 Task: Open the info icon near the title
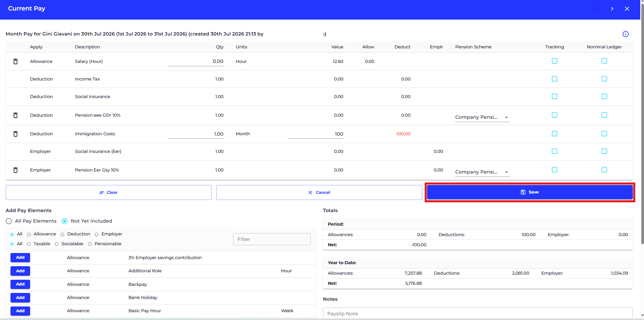click(625, 34)
